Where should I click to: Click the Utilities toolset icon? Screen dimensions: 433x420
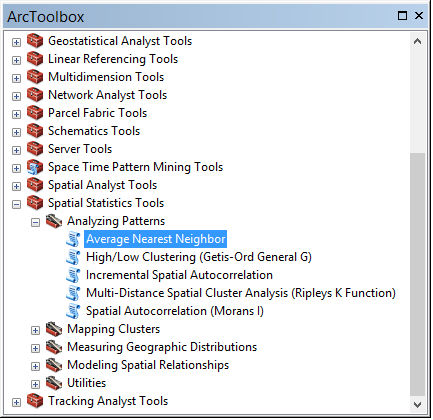click(54, 383)
